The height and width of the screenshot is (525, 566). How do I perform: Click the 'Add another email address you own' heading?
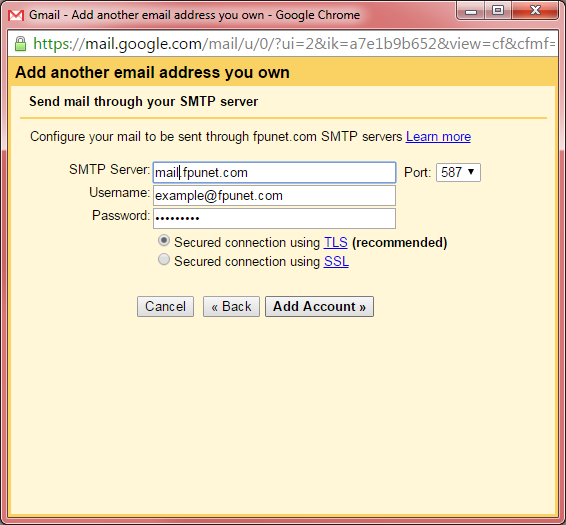coord(152,72)
